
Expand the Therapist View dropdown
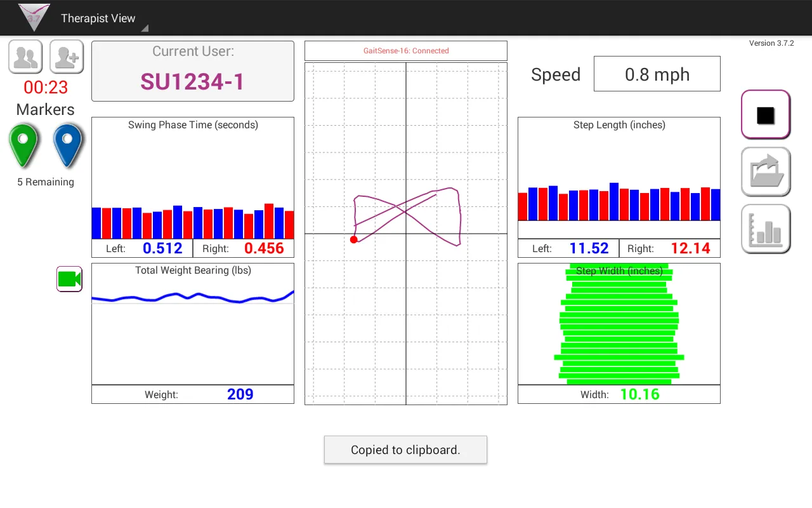(x=104, y=18)
